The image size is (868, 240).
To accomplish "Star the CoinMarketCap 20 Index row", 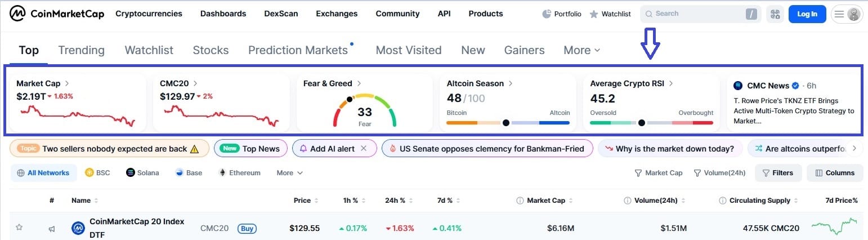I will click(x=19, y=228).
